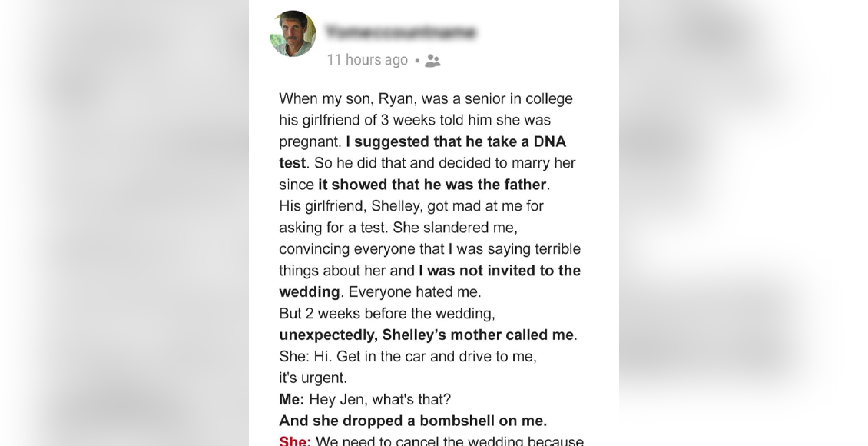Click the line "She: Hi. Get in the car and drive to me,"

pos(408,356)
